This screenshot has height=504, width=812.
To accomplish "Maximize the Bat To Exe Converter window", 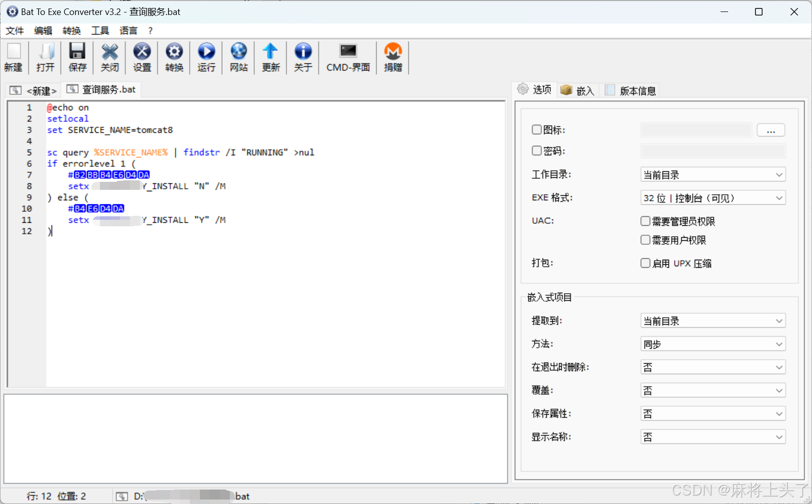I will pyautogui.click(x=759, y=11).
